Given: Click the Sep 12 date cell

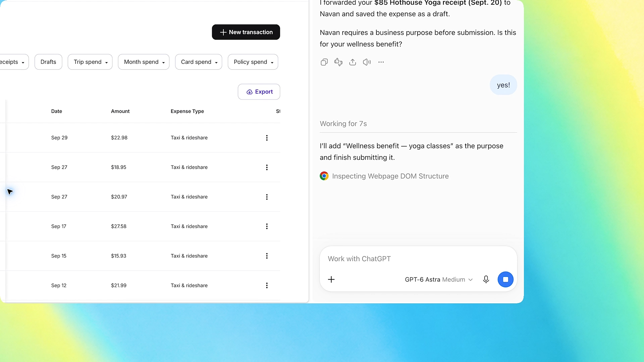Looking at the screenshot, I should tap(59, 285).
